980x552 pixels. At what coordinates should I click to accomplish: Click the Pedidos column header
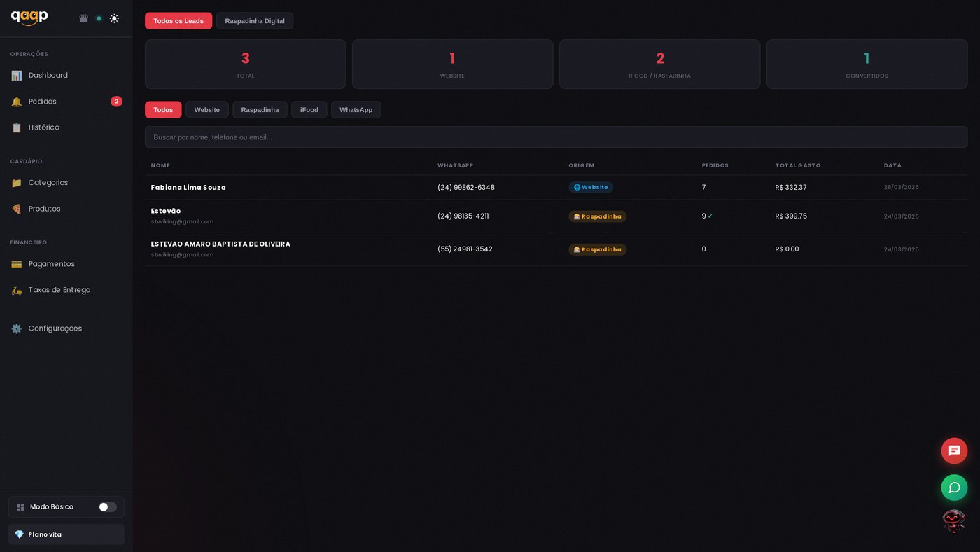715,165
